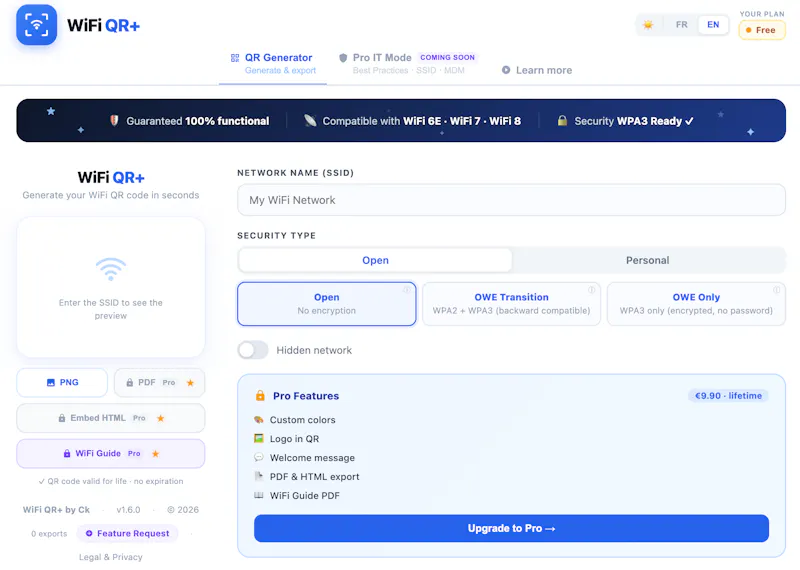Click the image icon on the PNG button
The width and height of the screenshot is (800, 570).
(51, 382)
